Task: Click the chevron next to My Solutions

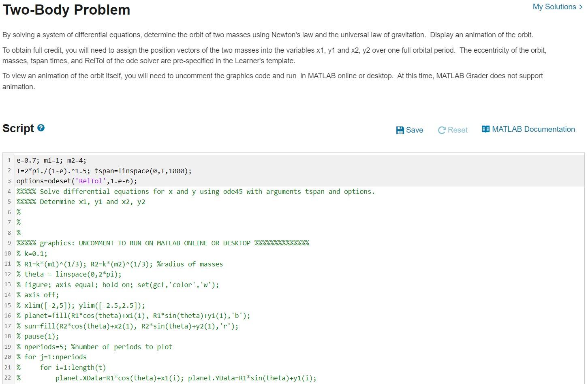Action: tap(580, 7)
